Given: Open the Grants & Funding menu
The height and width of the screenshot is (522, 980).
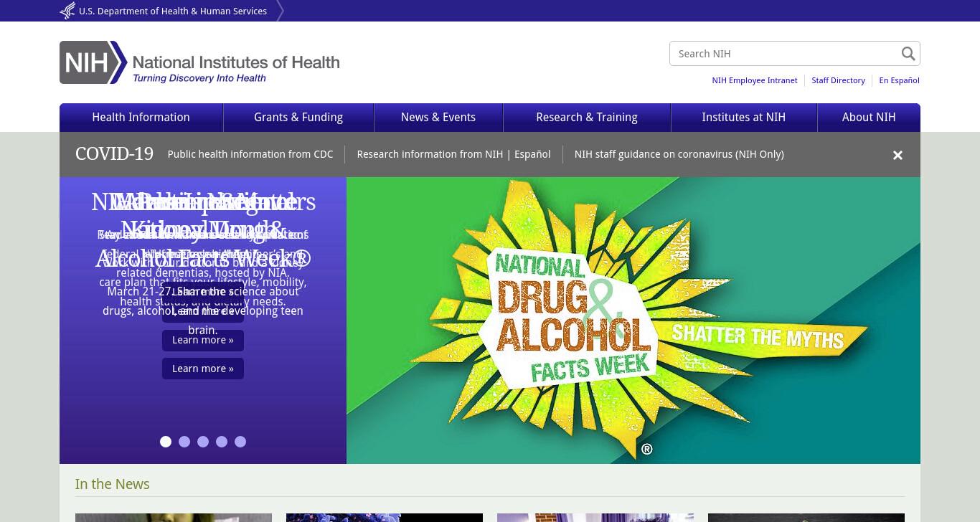Looking at the screenshot, I should (298, 118).
